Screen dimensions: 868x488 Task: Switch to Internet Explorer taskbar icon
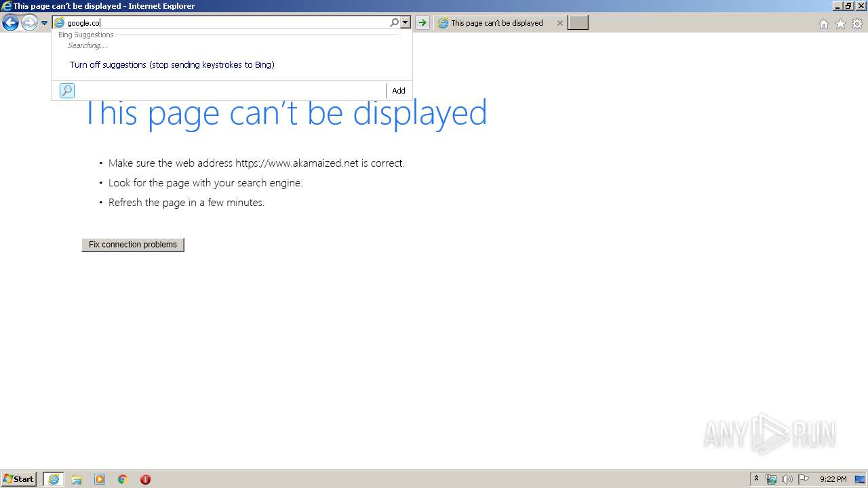[54, 479]
